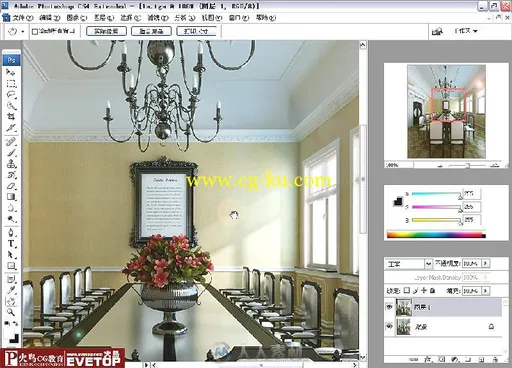The width and height of the screenshot is (512, 368).
Task: Select the Gradient tool
Action: click(11, 197)
